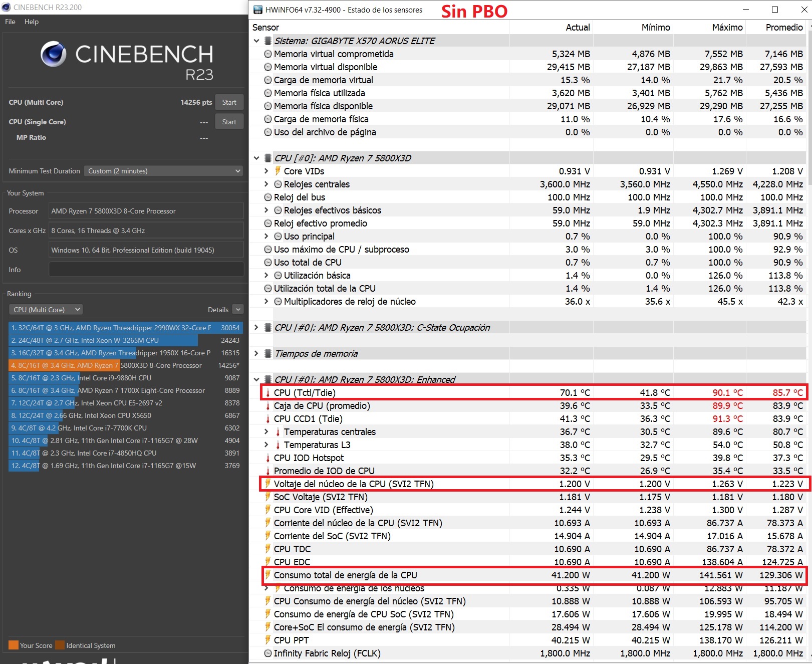812x664 pixels.
Task: Click the chip icon beside Sistema: GIGABYTE X570
Action: coord(268,41)
